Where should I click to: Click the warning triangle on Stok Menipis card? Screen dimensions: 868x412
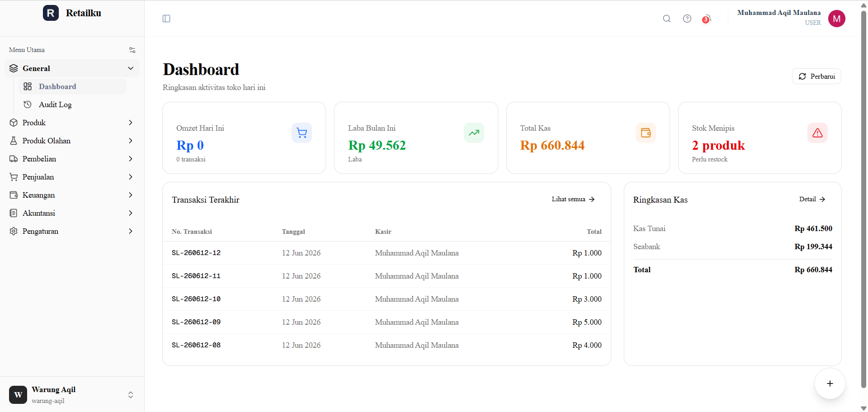tap(817, 133)
